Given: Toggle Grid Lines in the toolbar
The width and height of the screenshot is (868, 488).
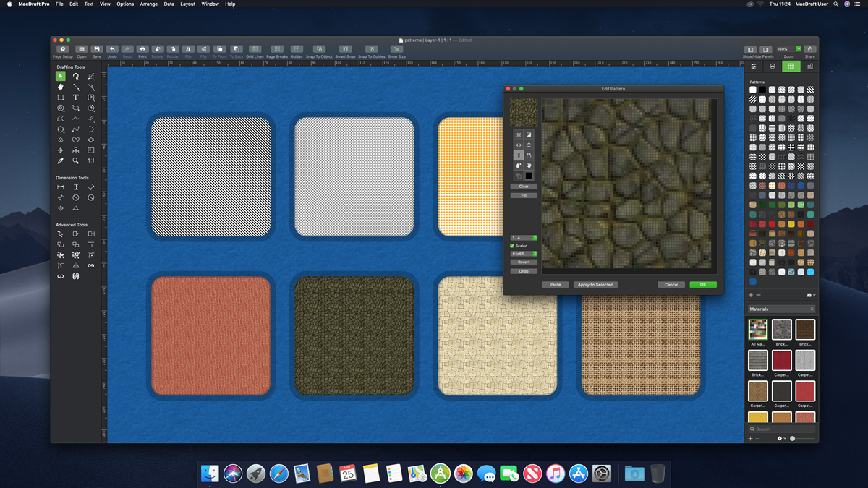Looking at the screenshot, I should pyautogui.click(x=255, y=49).
